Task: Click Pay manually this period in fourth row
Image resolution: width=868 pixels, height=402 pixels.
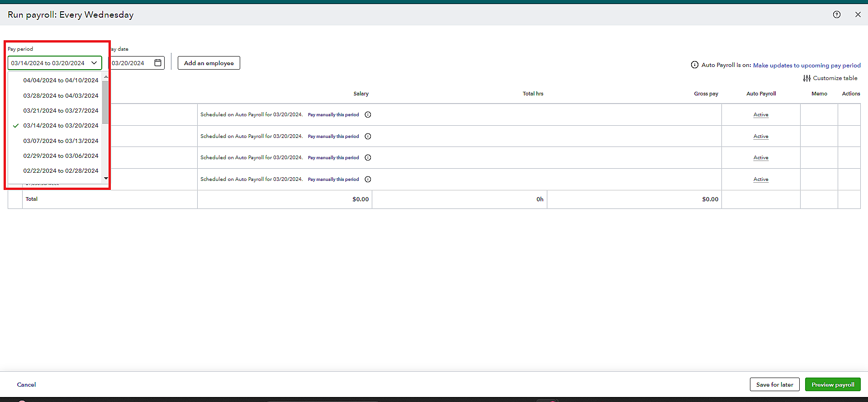Action: [333, 180]
